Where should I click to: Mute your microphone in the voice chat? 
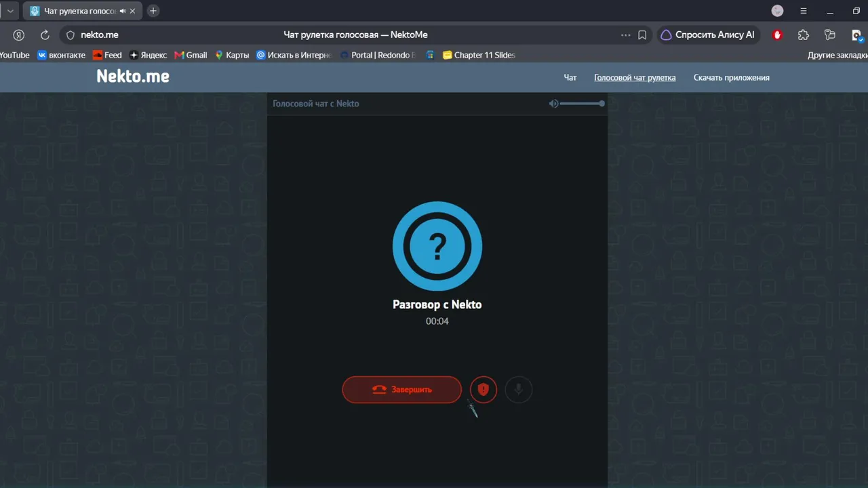(x=519, y=390)
